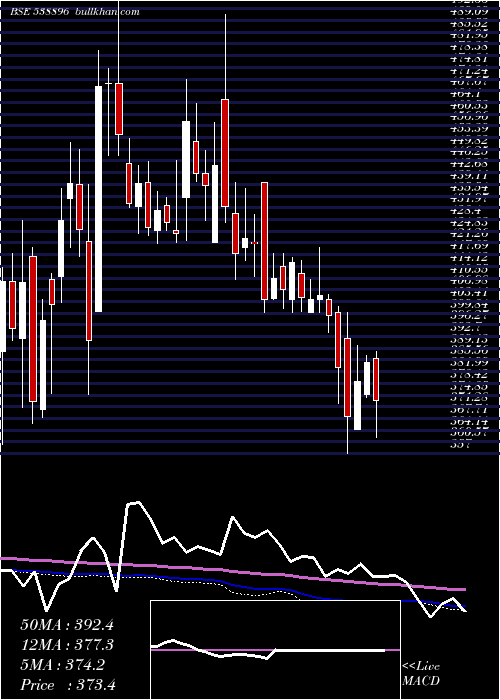Click the 414.12 price axis label

tap(468, 258)
